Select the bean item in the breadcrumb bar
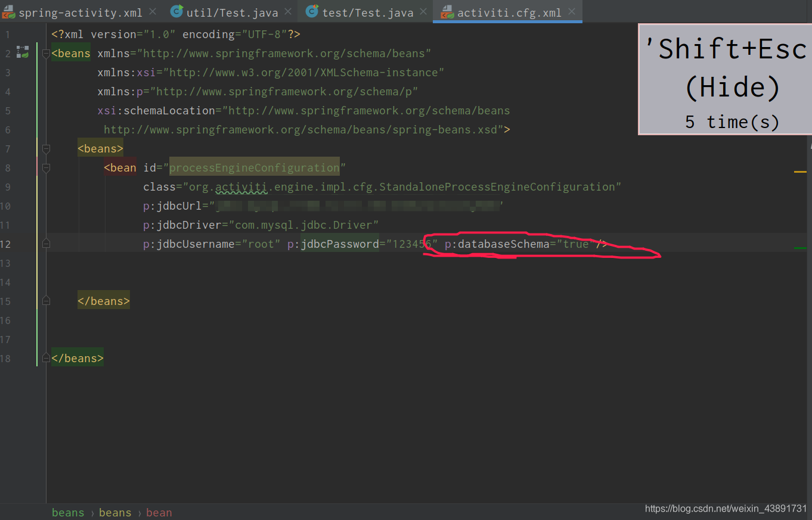 pyautogui.click(x=159, y=512)
